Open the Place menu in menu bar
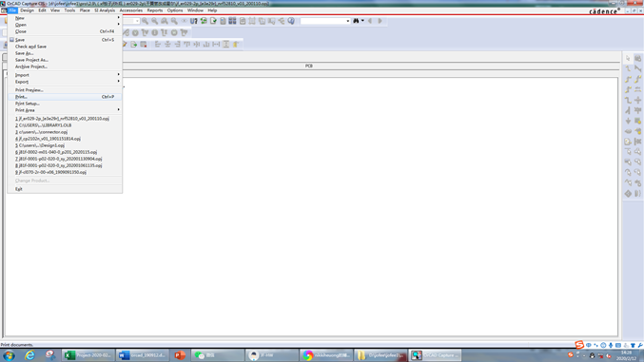The image size is (644, 362). 85,10
